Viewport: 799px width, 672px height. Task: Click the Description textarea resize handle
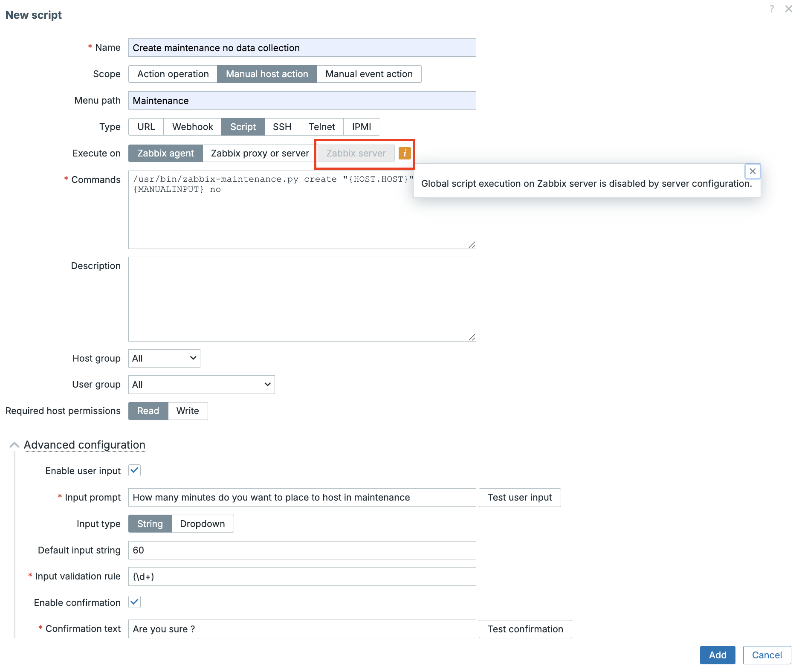472,337
